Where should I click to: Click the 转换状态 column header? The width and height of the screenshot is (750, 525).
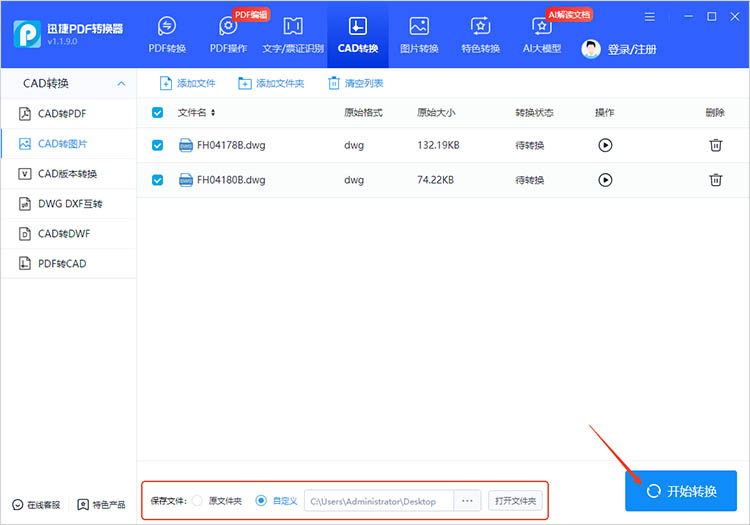(x=534, y=112)
